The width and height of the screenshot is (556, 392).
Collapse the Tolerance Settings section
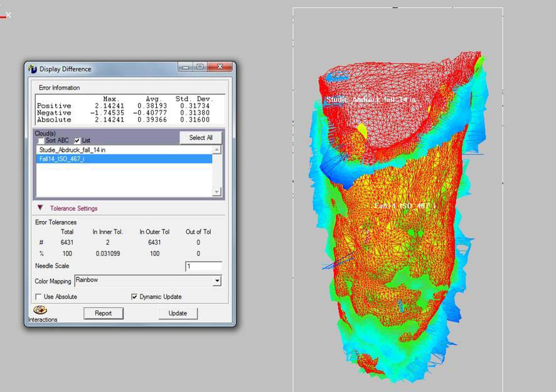pyautogui.click(x=40, y=208)
